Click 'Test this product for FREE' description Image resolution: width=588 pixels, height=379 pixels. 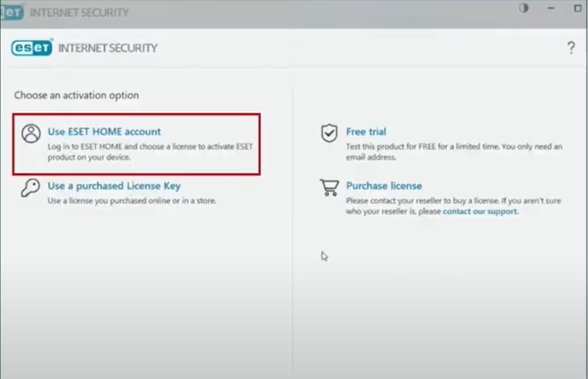(454, 151)
